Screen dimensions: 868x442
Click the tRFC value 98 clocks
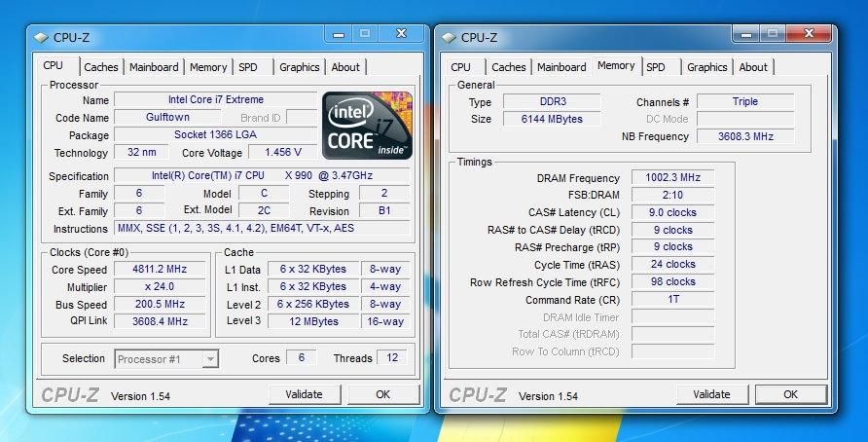point(672,282)
